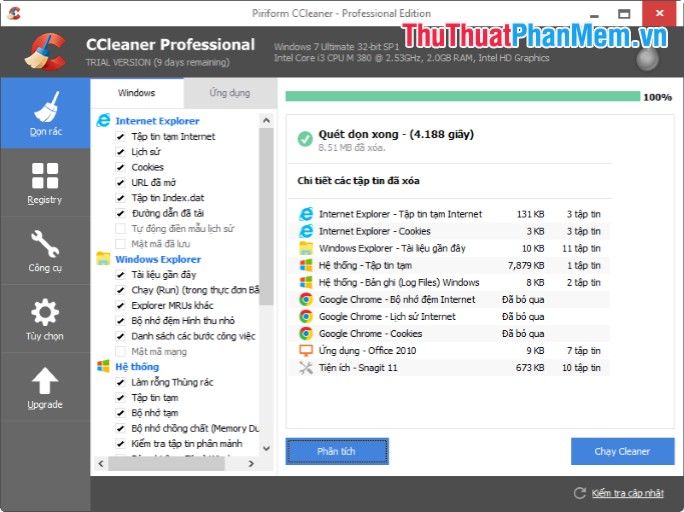Click IE icon for Tập tin tạm Internet result

306,214
